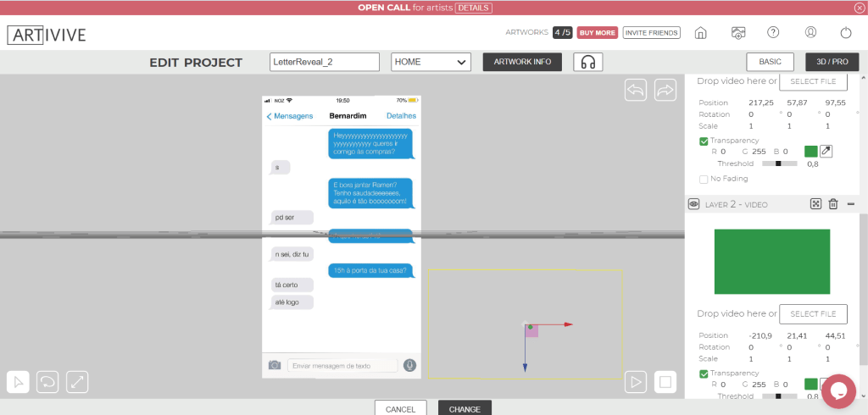Switch to 3D / PRO mode

pos(832,62)
